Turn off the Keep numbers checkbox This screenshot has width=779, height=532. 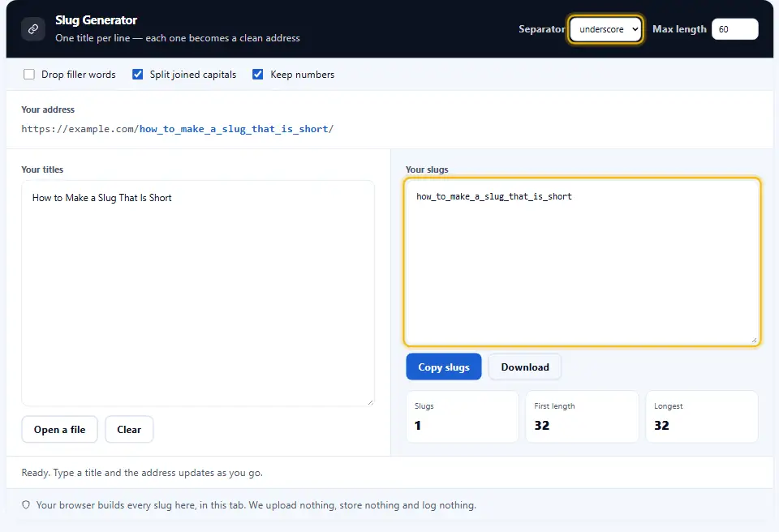258,75
